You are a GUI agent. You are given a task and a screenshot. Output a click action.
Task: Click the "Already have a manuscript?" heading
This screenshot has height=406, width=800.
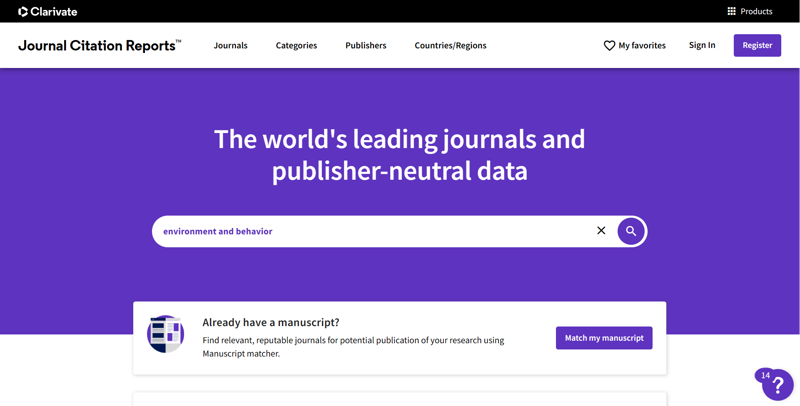271,322
